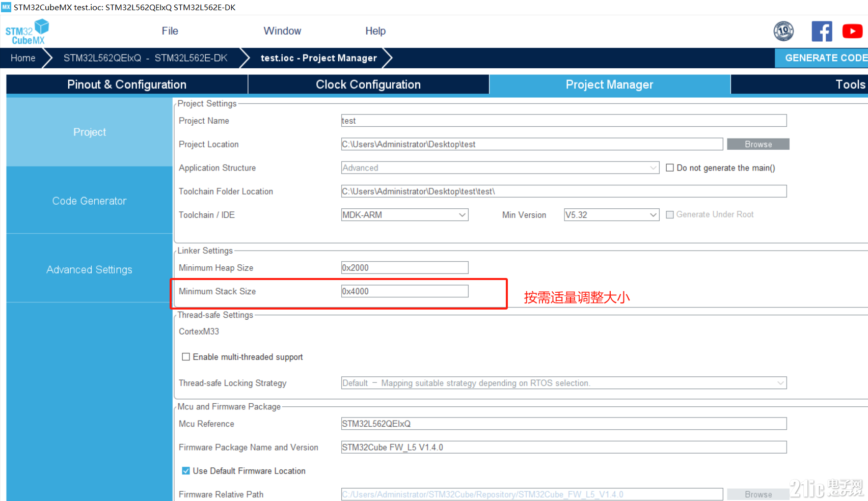The image size is (868, 501).
Task: Open the 10-year anniversary badge icon
Action: pyautogui.click(x=783, y=31)
